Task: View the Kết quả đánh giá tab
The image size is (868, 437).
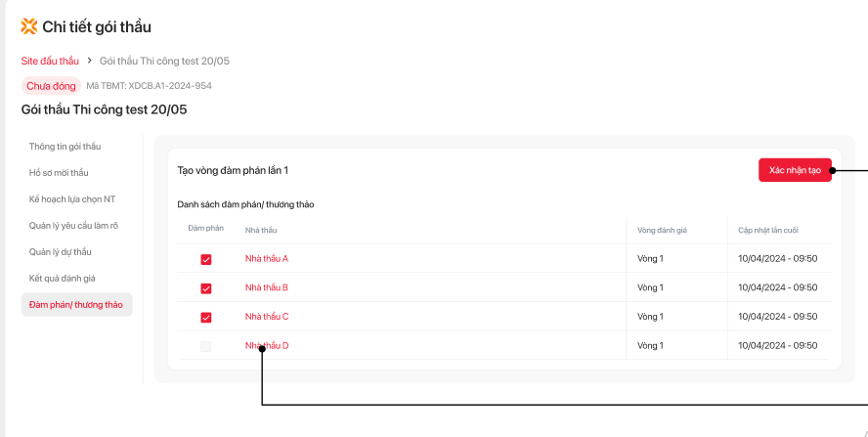Action: 63,279
